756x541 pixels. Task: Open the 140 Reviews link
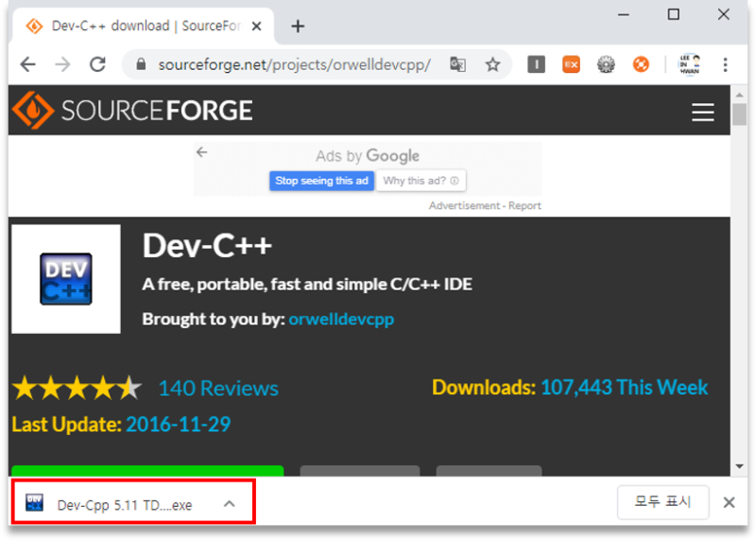218,389
